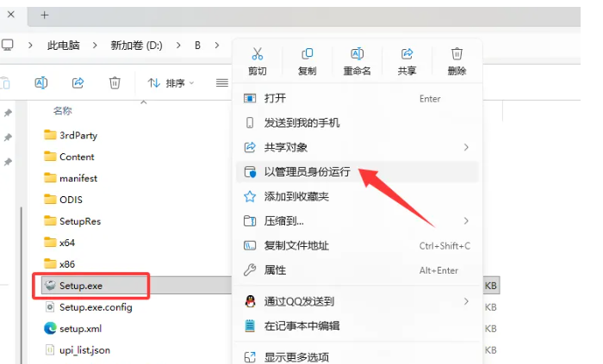Click 新加卷 (D:) in the breadcrumb path
This screenshot has height=364, width=603.
tap(137, 45)
